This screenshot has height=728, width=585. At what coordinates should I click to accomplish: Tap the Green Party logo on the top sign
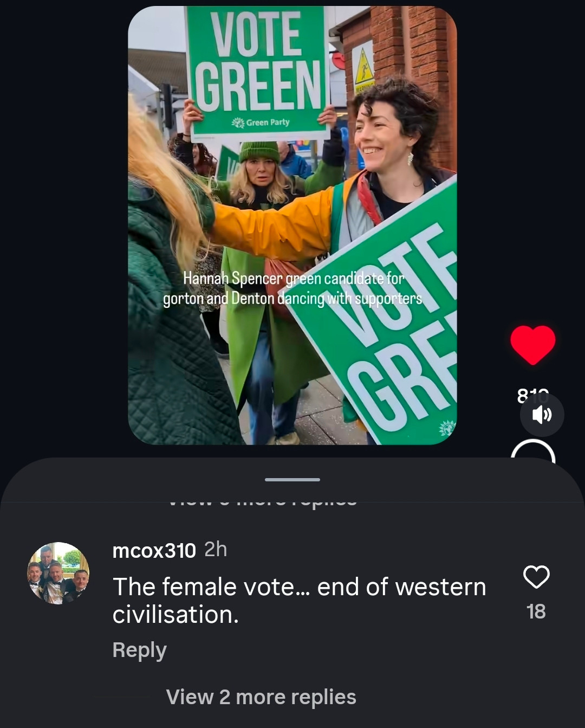pos(261,123)
